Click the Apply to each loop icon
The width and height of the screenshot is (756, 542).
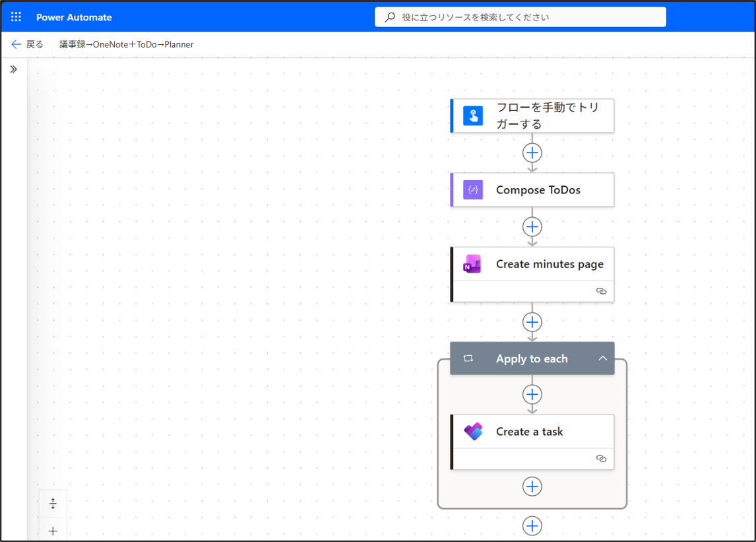468,358
